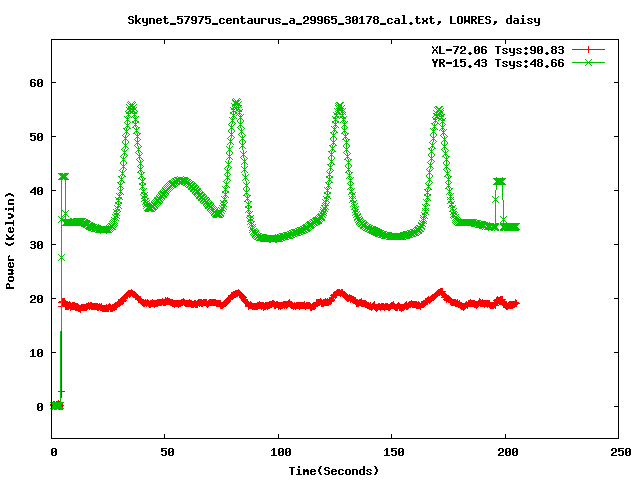The width and height of the screenshot is (640, 480).
Task: Click x-axis tick label 50
Action: (167, 452)
